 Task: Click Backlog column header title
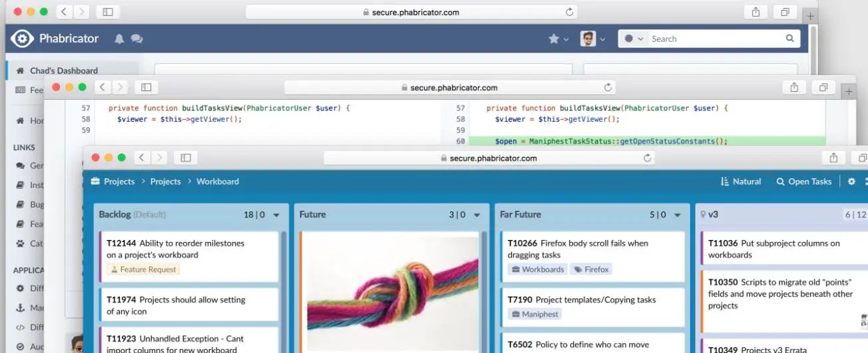pyautogui.click(x=132, y=215)
